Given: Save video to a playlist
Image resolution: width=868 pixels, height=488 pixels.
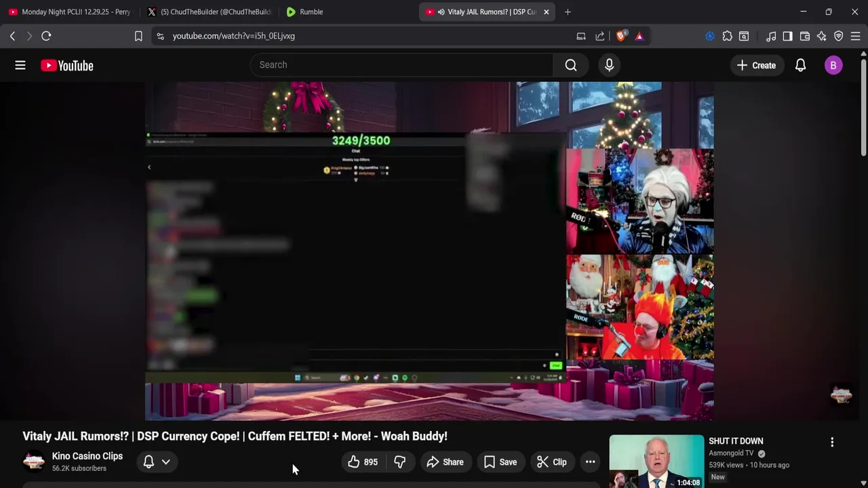Looking at the screenshot, I should coord(500,462).
